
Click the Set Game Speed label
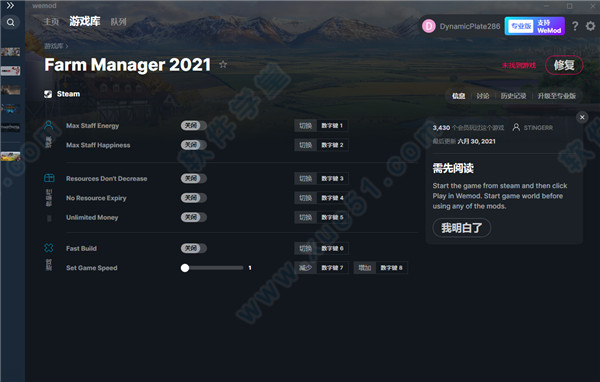click(x=92, y=268)
